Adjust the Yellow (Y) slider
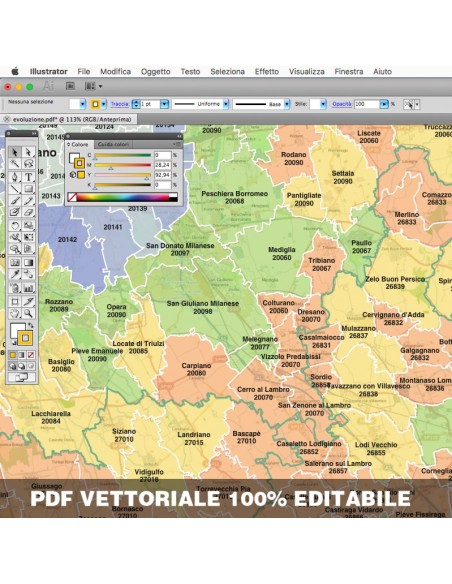Viewport: 452px width, 584px height. pos(122,175)
